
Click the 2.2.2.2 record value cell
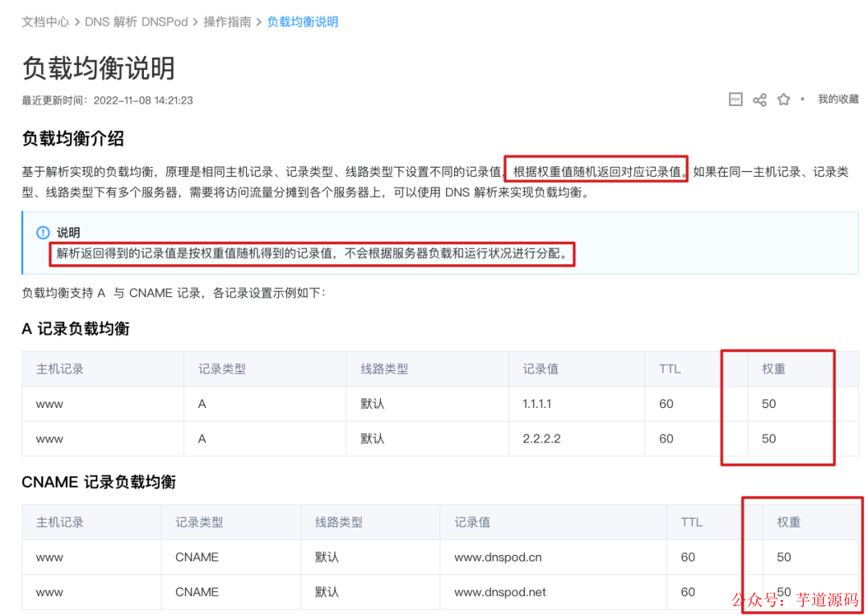(542, 439)
